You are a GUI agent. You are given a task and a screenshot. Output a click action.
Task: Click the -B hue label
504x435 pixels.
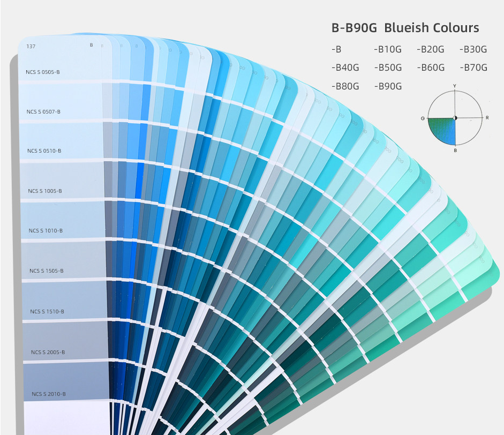(336, 49)
